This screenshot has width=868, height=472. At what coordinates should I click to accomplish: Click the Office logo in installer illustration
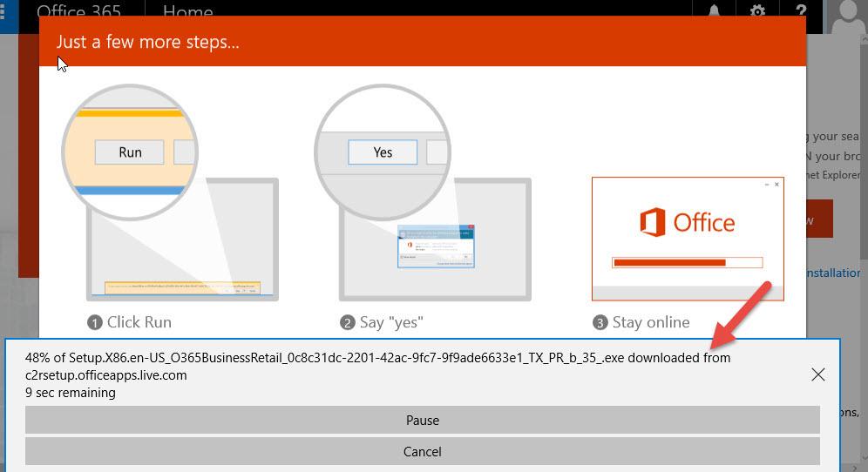click(687, 222)
